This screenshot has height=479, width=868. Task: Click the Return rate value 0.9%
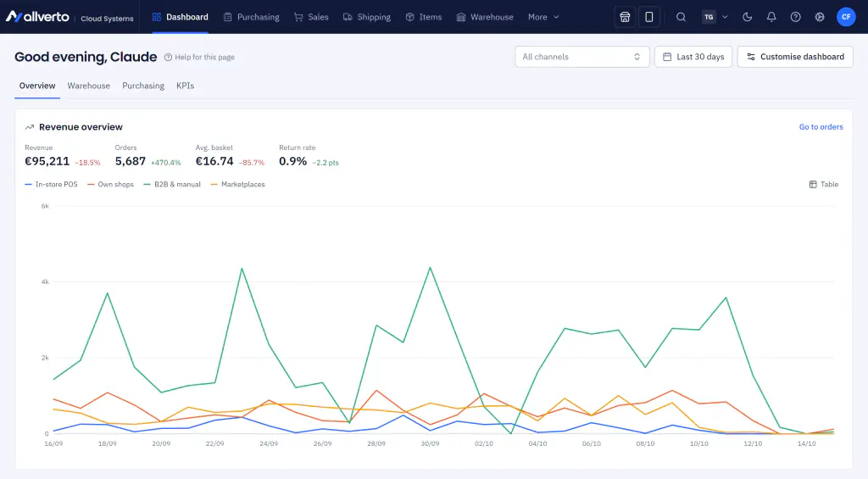292,161
